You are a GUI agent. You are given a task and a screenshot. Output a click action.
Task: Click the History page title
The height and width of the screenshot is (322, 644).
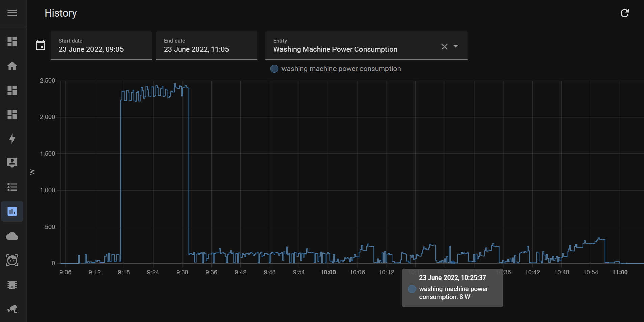point(61,13)
